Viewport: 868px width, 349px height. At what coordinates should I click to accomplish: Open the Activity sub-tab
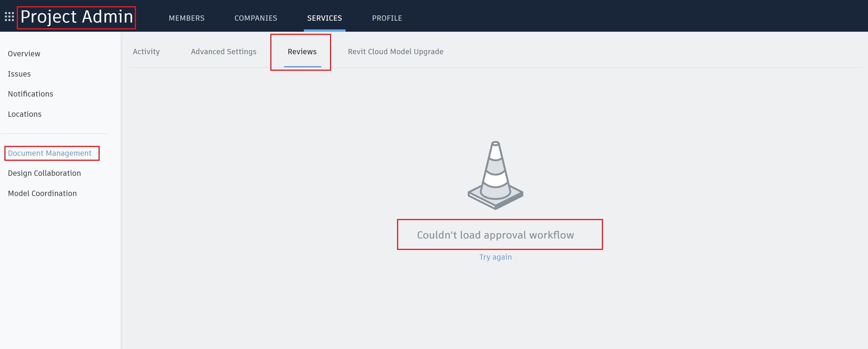[x=146, y=52]
